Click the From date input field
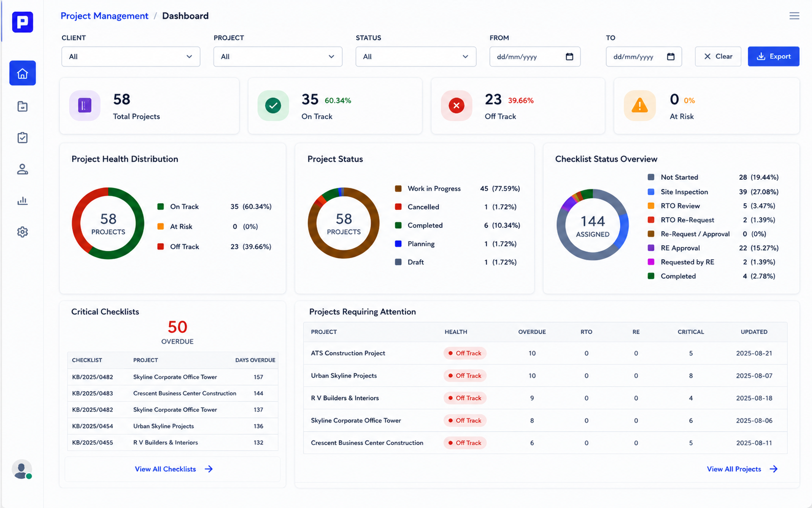Screen dimensions: 812x508 tap(535, 56)
